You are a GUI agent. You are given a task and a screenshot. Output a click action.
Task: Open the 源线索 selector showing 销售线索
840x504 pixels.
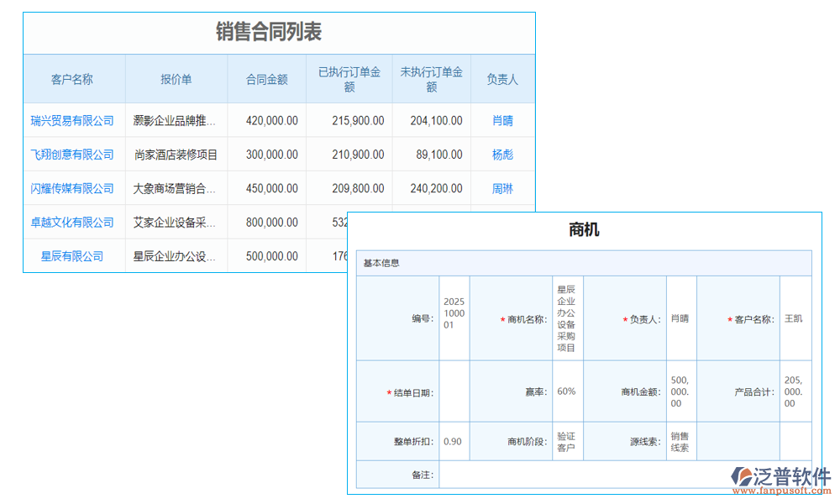coord(680,441)
